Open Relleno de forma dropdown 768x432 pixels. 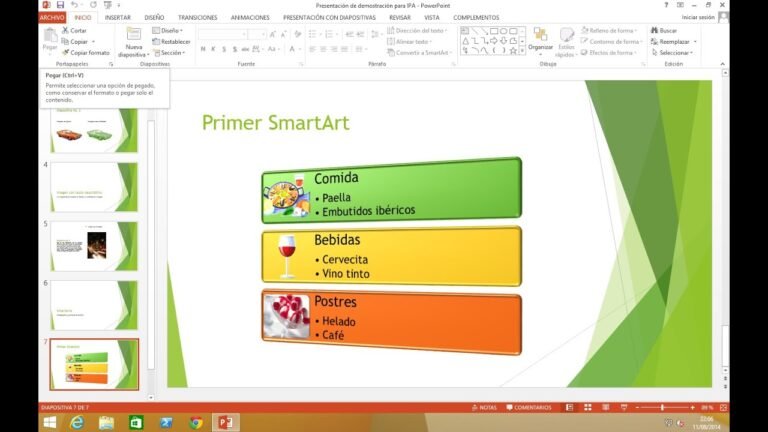pyautogui.click(x=609, y=30)
